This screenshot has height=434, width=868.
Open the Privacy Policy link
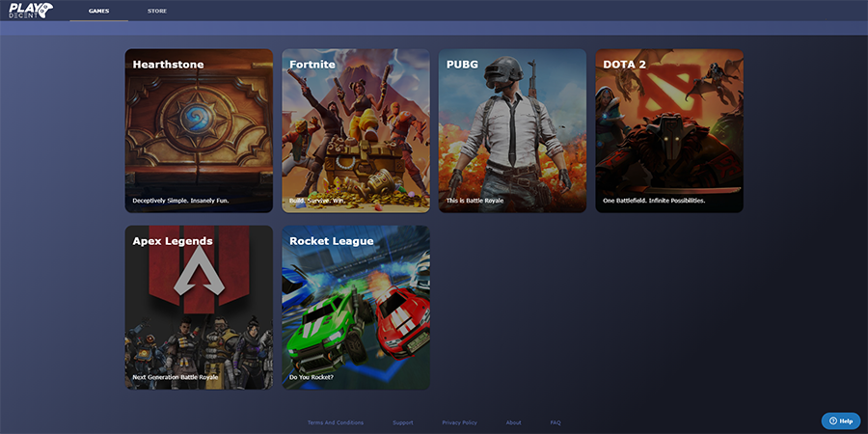coord(459,422)
